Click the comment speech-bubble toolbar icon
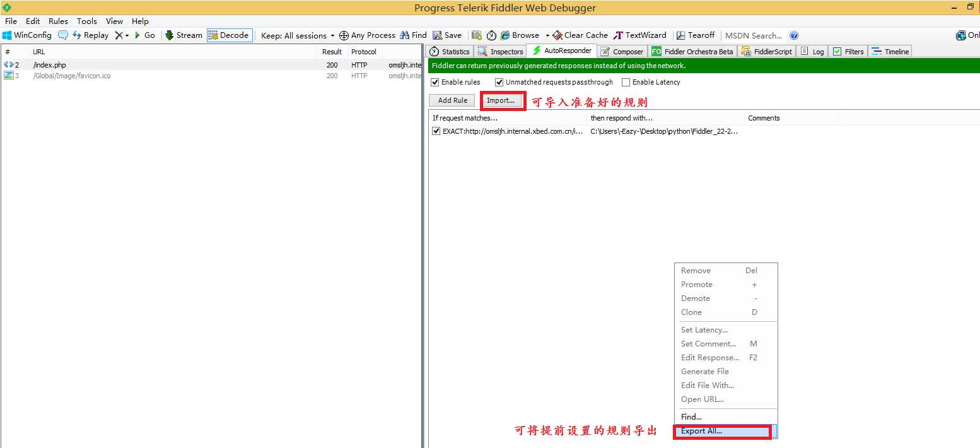 pos(63,35)
